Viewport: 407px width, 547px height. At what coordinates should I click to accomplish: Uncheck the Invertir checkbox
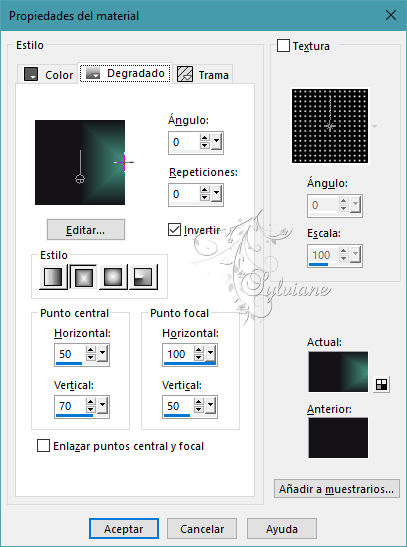coord(174,230)
